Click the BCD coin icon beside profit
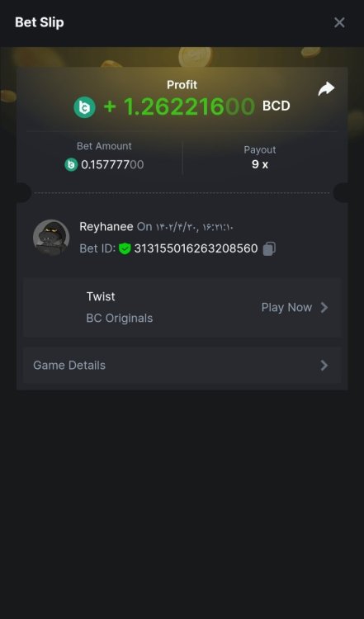Viewport: 364px width, 619px height. click(84, 107)
